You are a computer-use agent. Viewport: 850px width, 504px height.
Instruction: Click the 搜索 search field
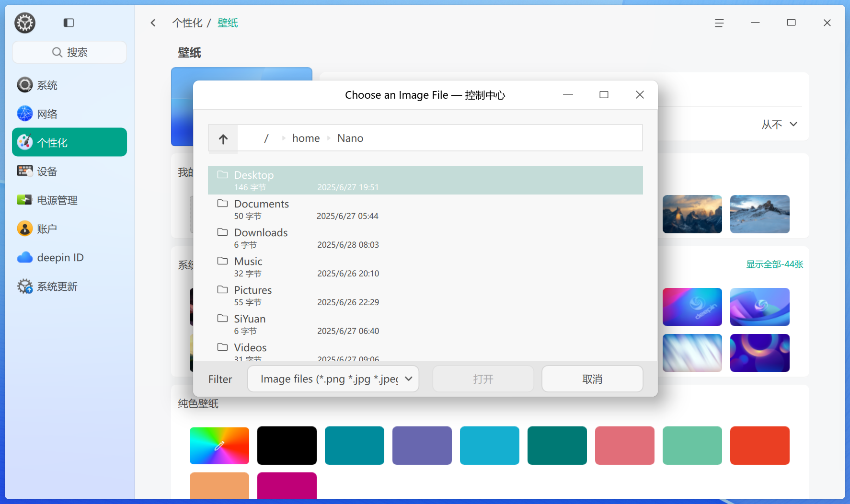pyautogui.click(x=69, y=52)
